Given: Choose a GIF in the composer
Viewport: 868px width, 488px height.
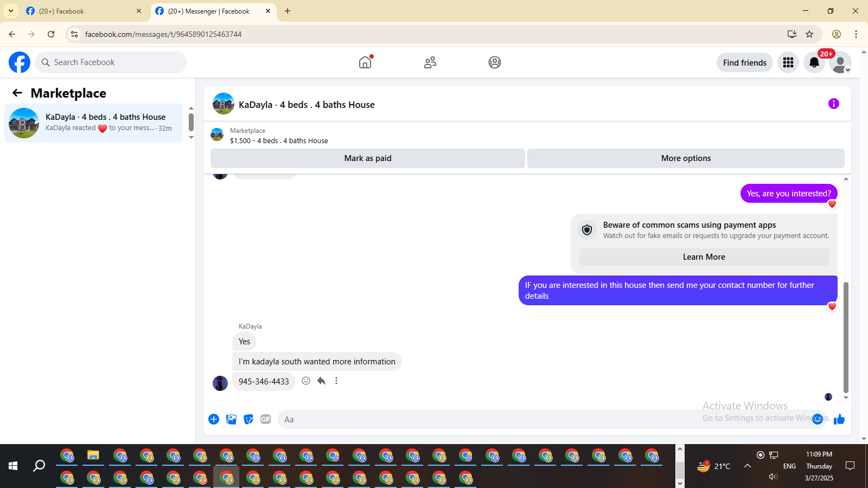Looking at the screenshot, I should [266, 419].
